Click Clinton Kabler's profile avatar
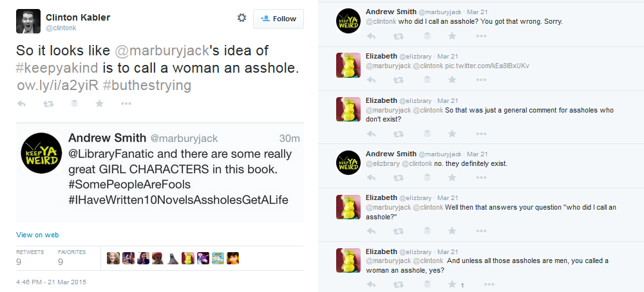This screenshot has height=292, width=644. [x=28, y=23]
